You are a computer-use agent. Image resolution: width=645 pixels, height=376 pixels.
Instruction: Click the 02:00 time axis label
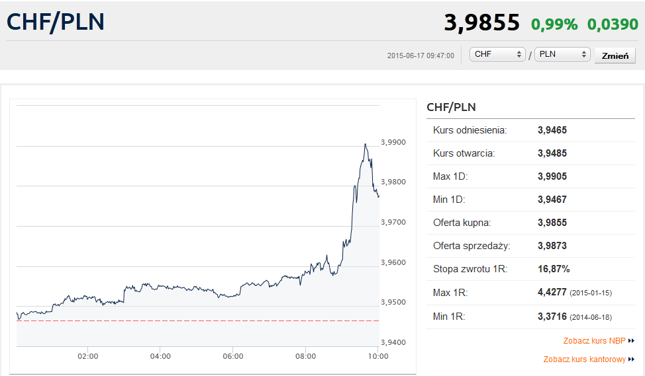coord(88,356)
